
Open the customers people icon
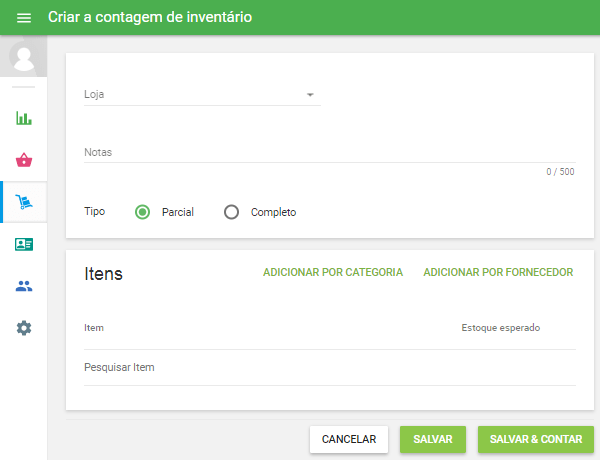(x=24, y=286)
